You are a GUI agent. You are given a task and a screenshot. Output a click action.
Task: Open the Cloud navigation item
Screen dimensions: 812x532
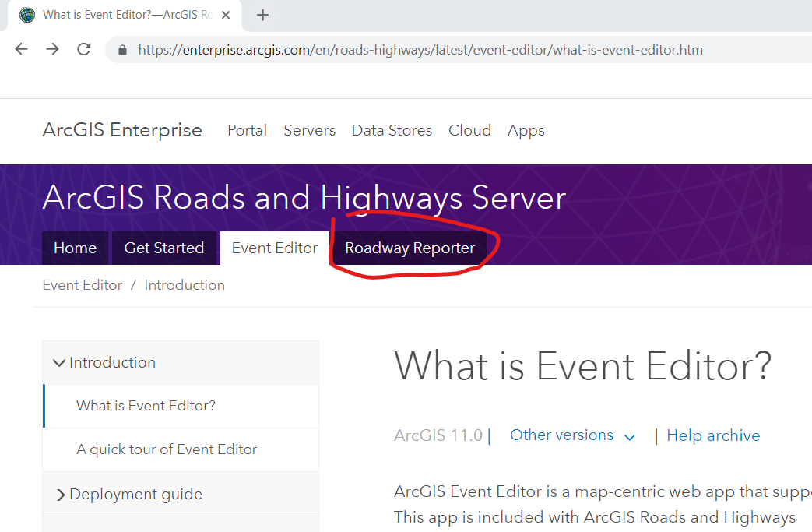pos(469,131)
